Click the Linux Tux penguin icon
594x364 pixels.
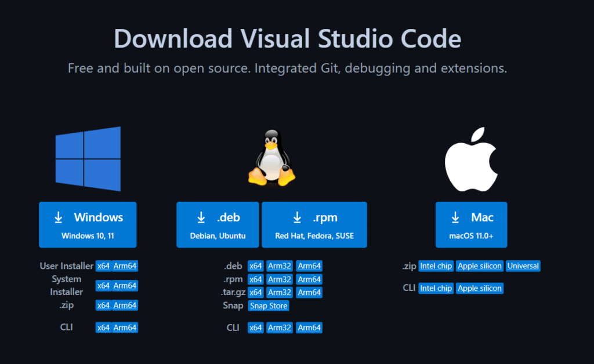(271, 158)
